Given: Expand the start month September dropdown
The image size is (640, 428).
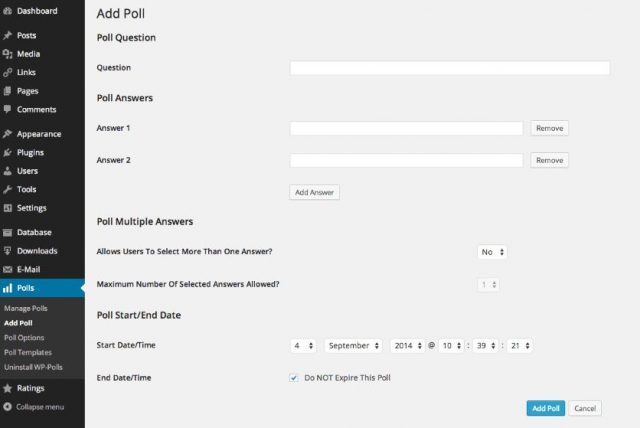Looking at the screenshot, I should tap(353, 346).
